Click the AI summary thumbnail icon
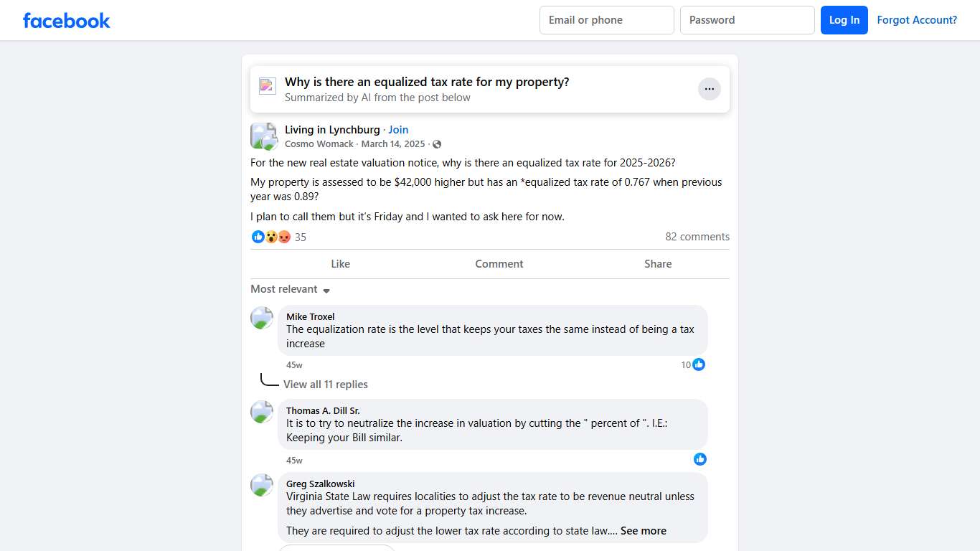 coord(268,86)
